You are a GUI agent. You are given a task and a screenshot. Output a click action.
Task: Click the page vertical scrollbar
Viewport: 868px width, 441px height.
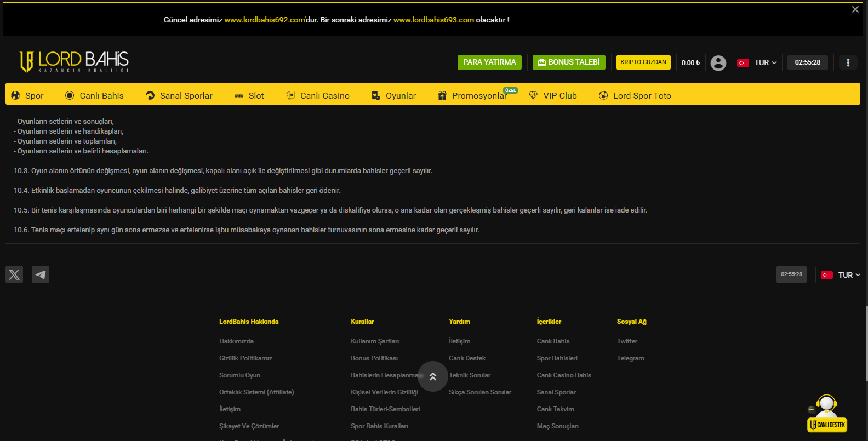[866, 343]
